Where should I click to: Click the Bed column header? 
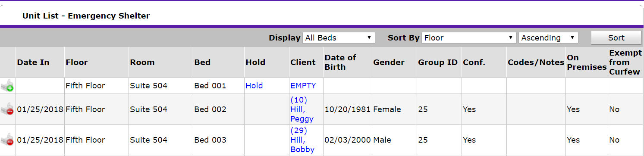click(202, 62)
